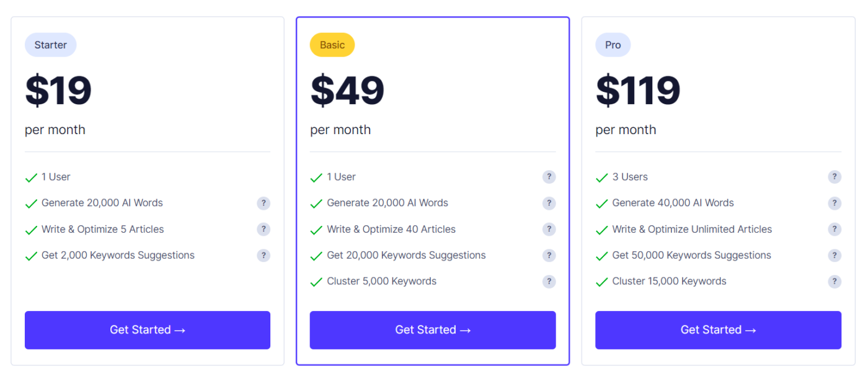
Task: Click help icon for Generate 40,000 AI Words
Action: point(835,203)
